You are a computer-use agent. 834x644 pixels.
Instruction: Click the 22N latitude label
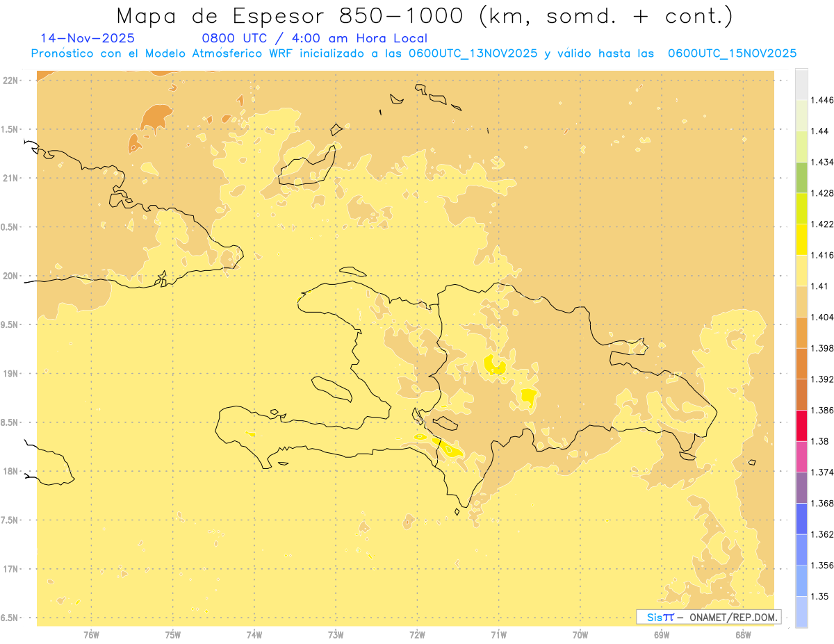pos(10,80)
